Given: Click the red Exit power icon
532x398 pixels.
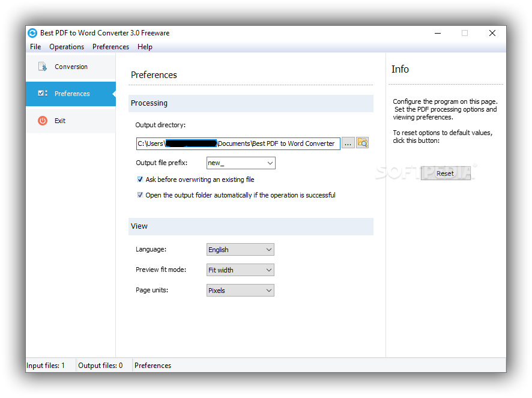Looking at the screenshot, I should click(43, 121).
